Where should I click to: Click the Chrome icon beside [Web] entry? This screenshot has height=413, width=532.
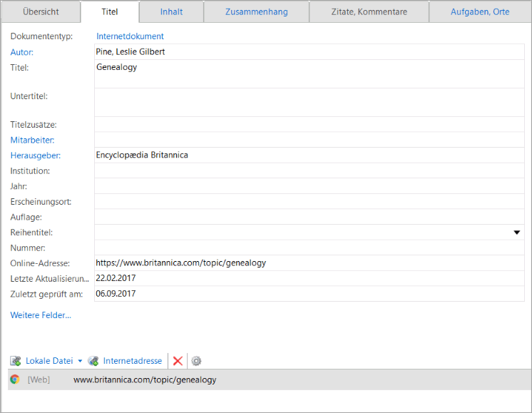click(15, 379)
